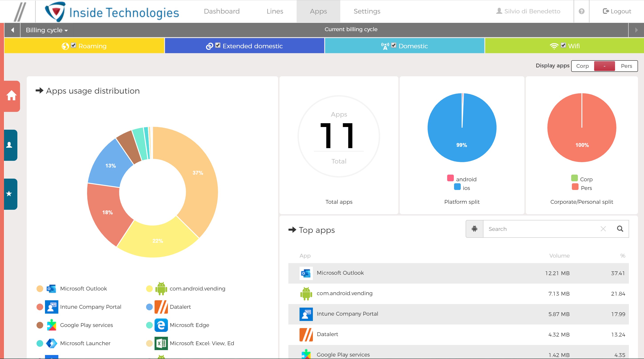This screenshot has width=644, height=359.
Task: Set Display apps toggle to Pers
Action: 626,66
